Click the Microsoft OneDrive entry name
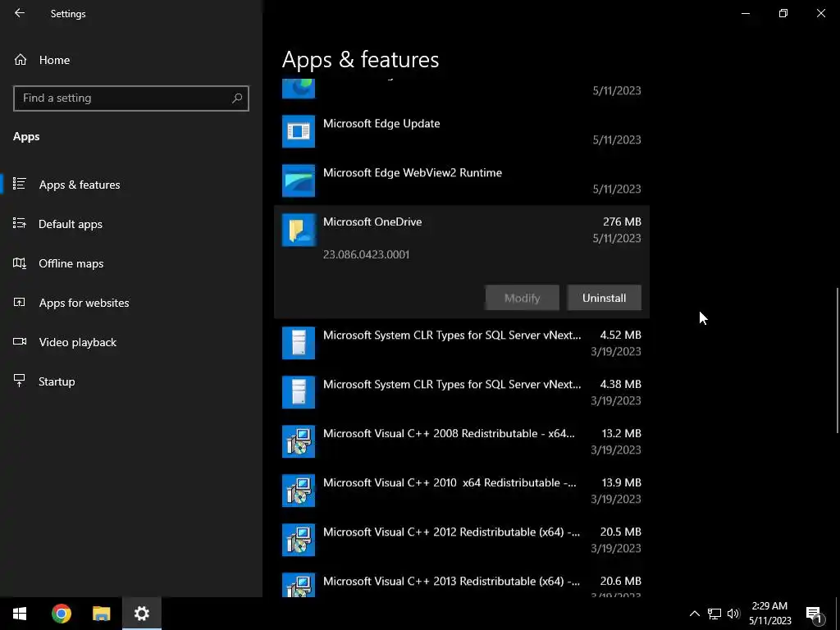This screenshot has height=630, width=840. point(372,221)
